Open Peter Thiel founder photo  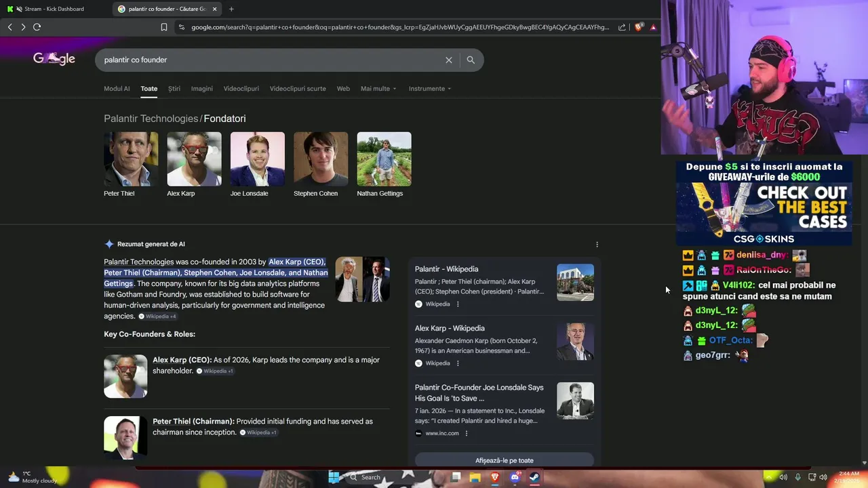point(131,159)
